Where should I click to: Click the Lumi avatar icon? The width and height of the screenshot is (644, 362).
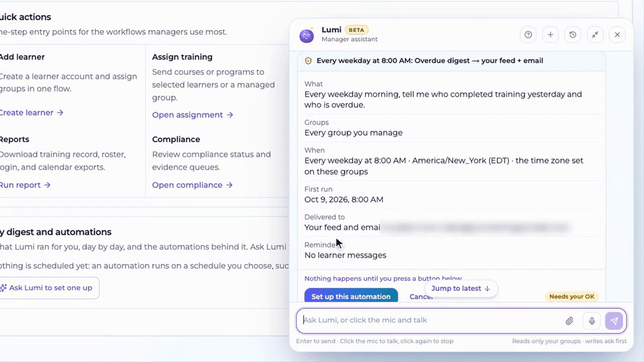[306, 35]
